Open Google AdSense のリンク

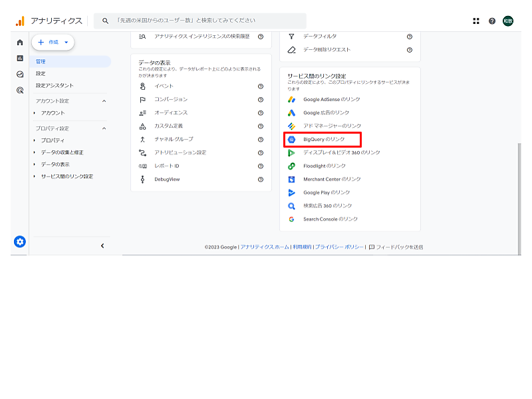click(x=331, y=99)
